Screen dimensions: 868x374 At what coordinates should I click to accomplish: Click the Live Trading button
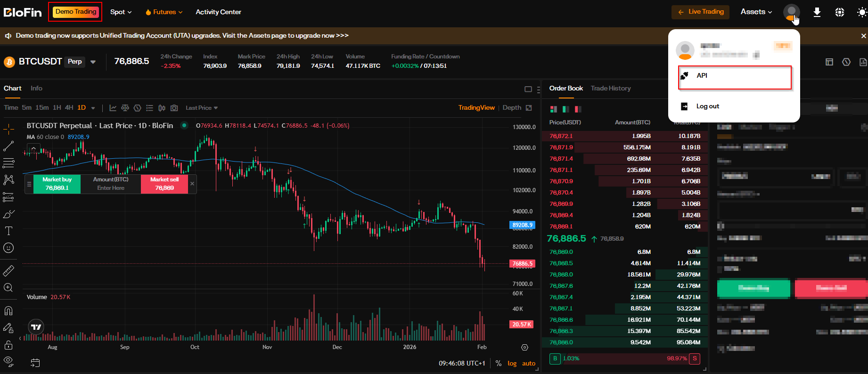point(700,12)
